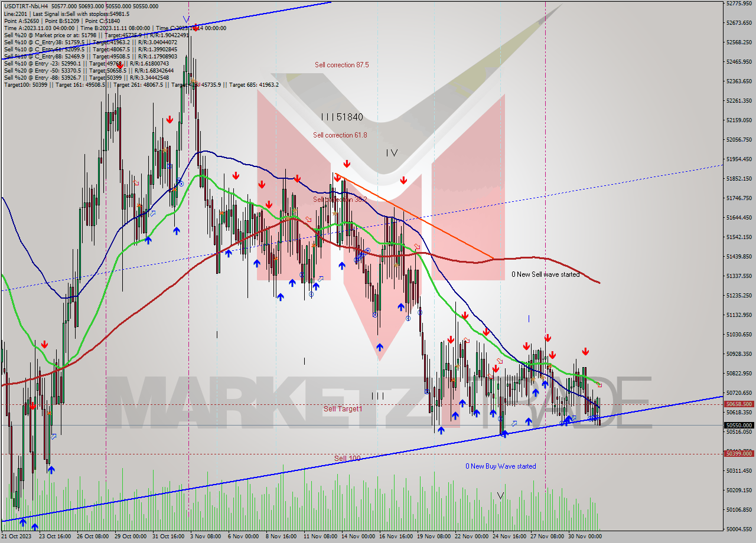
Task: Click the 51337.550 price axis value
Action: [739, 276]
